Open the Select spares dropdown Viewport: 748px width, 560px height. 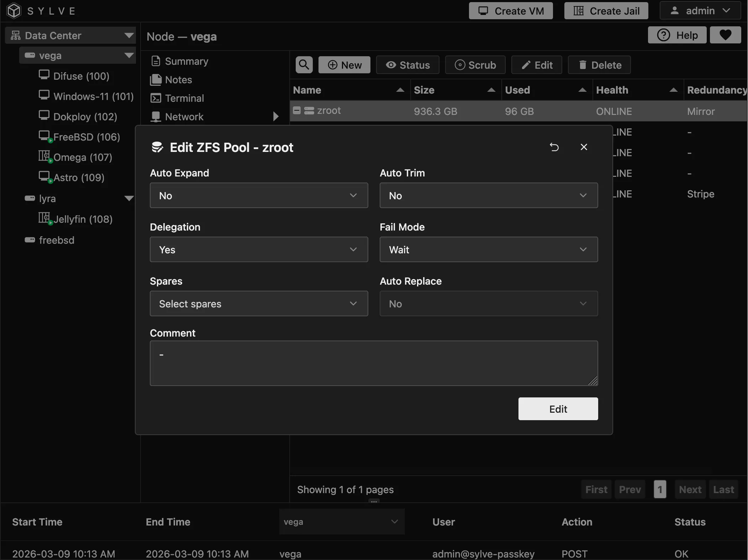coord(258,303)
